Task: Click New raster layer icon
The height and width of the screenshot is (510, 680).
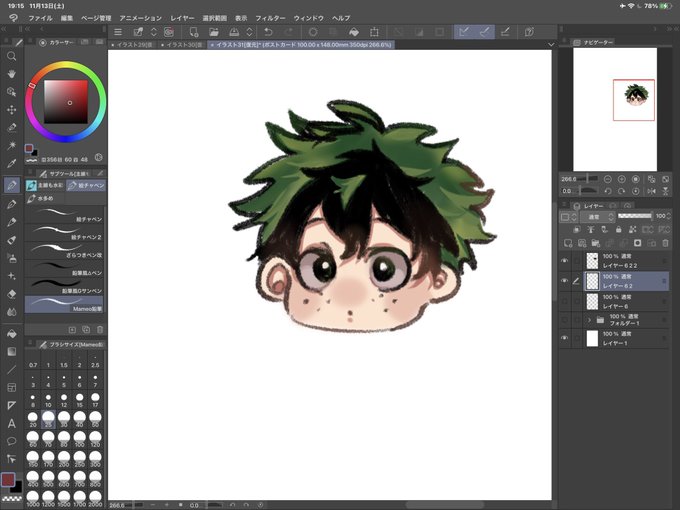Action: click(568, 243)
